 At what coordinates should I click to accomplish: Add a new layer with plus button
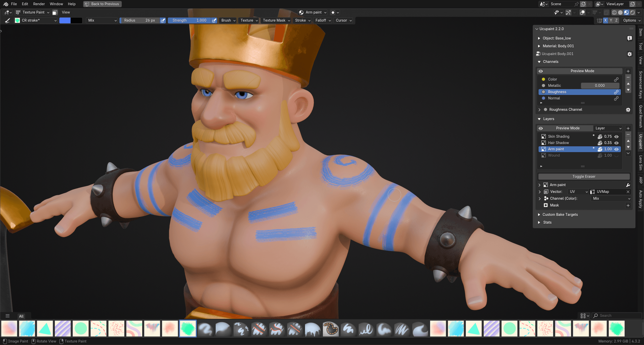coord(628,128)
